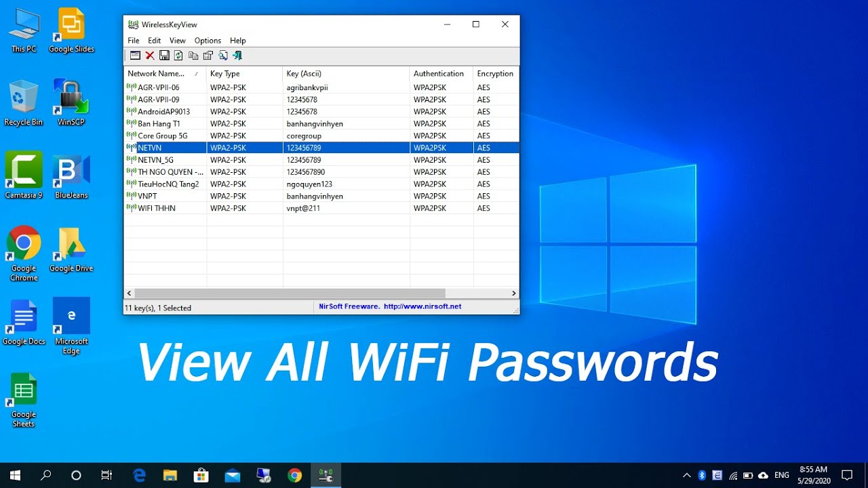Image resolution: width=868 pixels, height=488 pixels.
Task: Select the Google Sheets desktop shortcut
Action: [24, 400]
